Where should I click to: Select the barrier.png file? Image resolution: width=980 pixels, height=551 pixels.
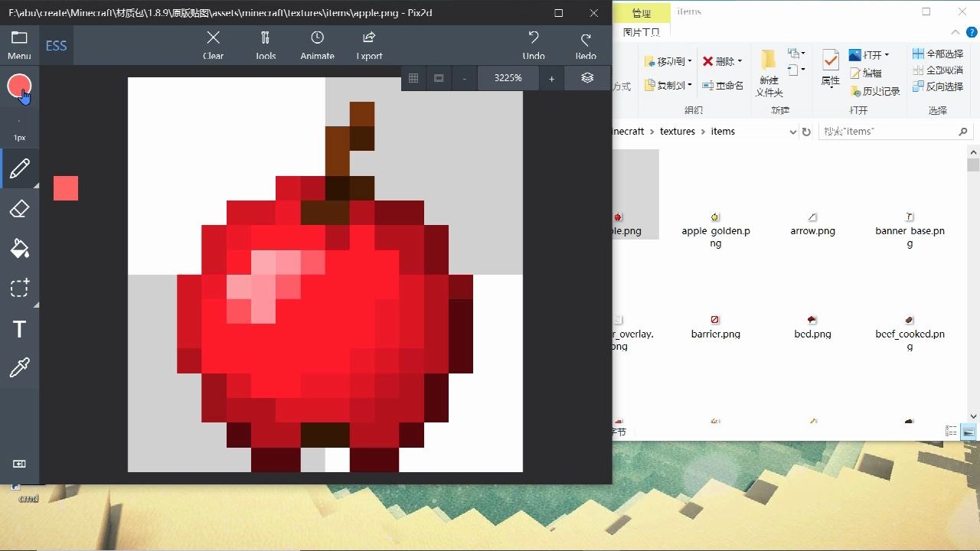pos(716,327)
